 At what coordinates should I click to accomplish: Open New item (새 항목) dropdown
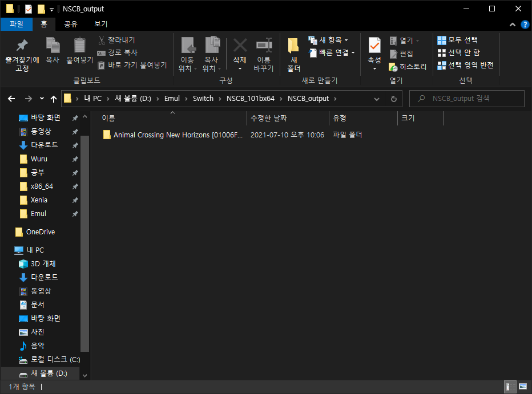(328, 40)
